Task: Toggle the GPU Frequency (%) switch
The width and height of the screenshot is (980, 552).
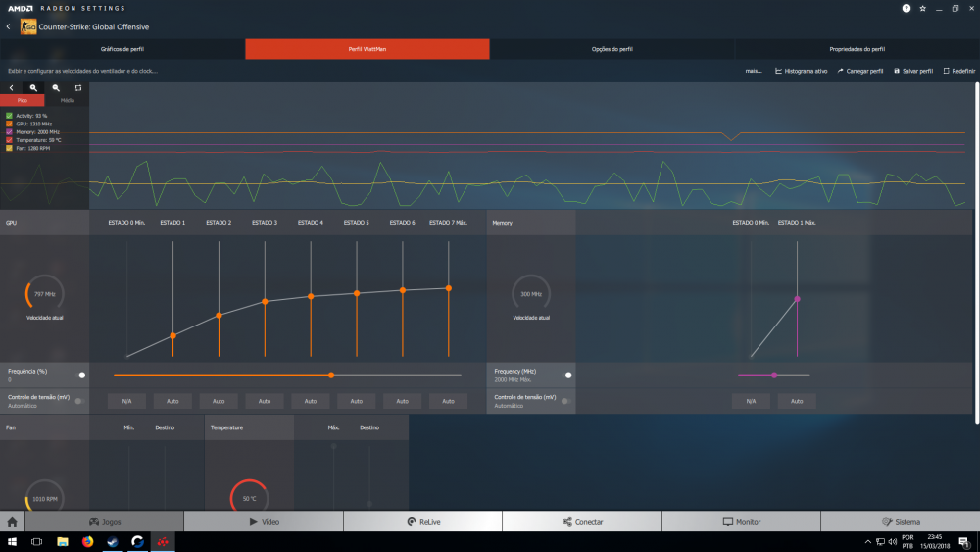Action: (81, 375)
